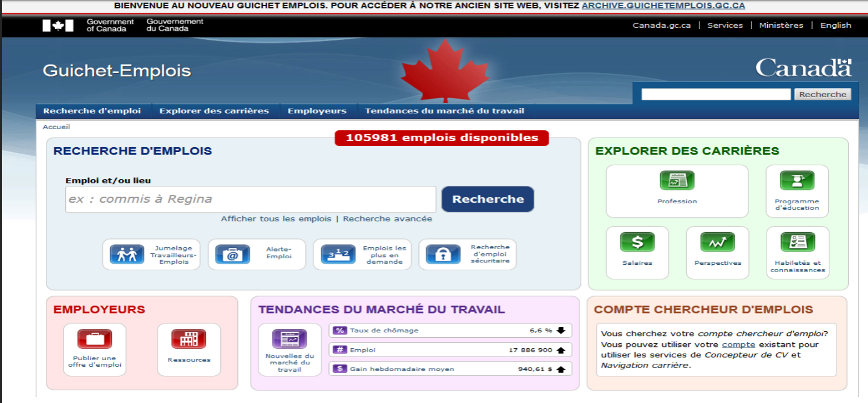Click the dollar icon beside Gain hebdomadaire moyen
Viewport: 868px width, 403px height.
coord(340,369)
